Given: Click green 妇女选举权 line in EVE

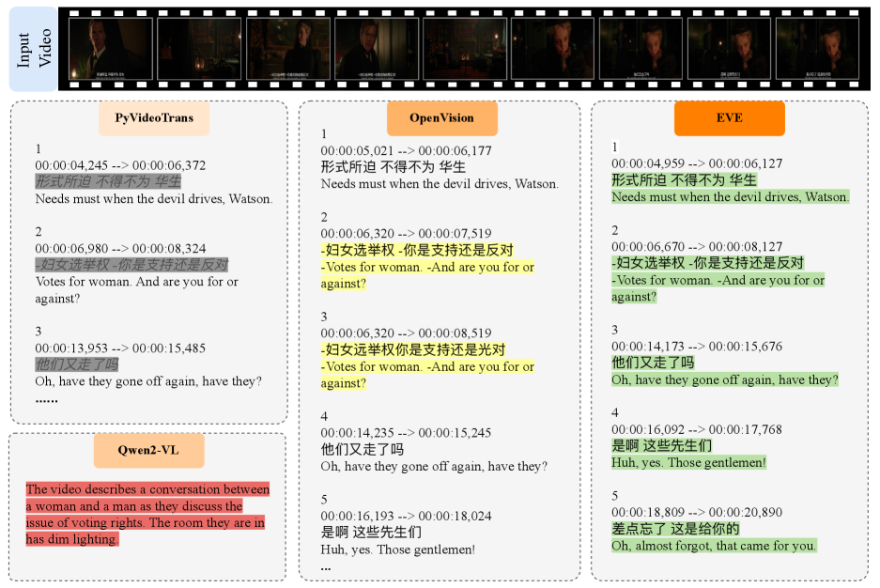Looking at the screenshot, I should click(708, 263).
